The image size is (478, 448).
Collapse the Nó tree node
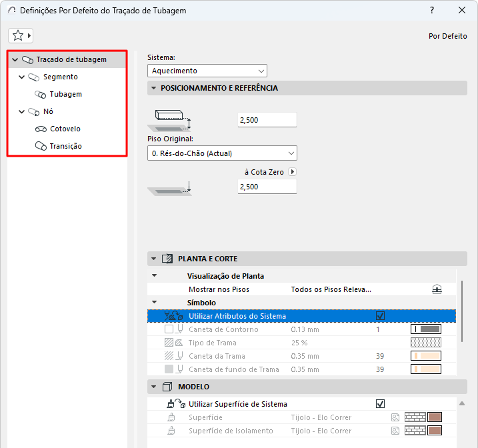tap(21, 112)
